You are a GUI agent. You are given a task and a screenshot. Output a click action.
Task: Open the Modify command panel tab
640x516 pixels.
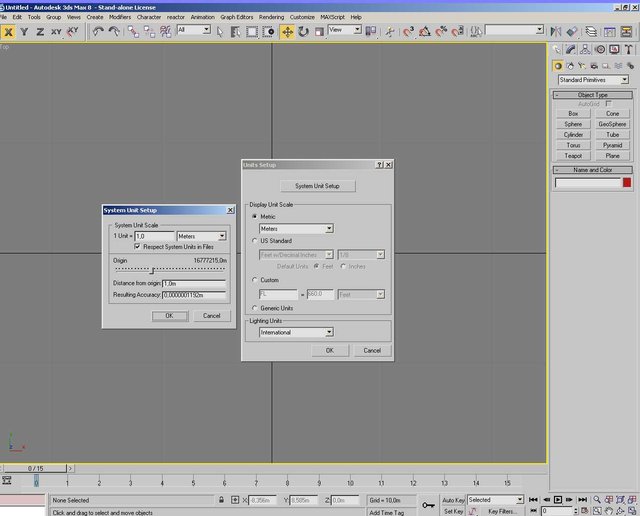pyautogui.click(x=571, y=48)
